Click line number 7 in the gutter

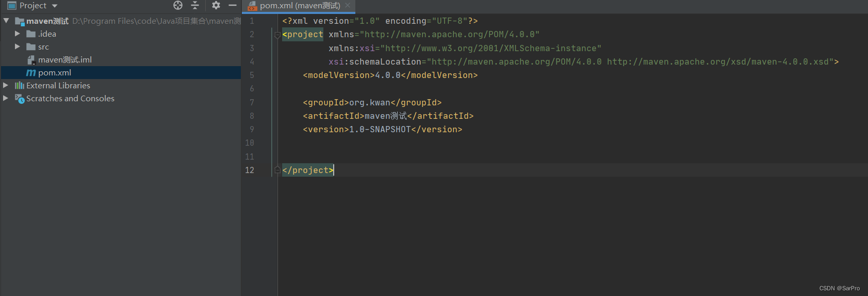252,102
